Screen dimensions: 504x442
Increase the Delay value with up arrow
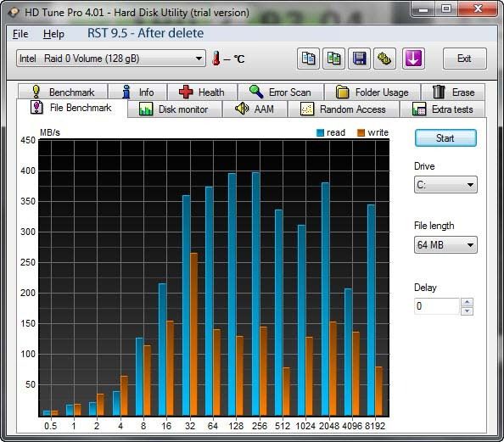point(467,302)
